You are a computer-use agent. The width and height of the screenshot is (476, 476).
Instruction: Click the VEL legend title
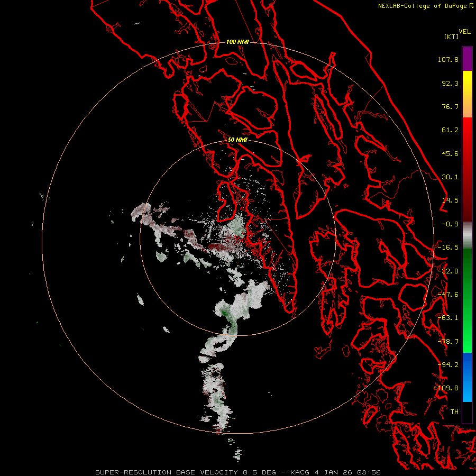(464, 31)
